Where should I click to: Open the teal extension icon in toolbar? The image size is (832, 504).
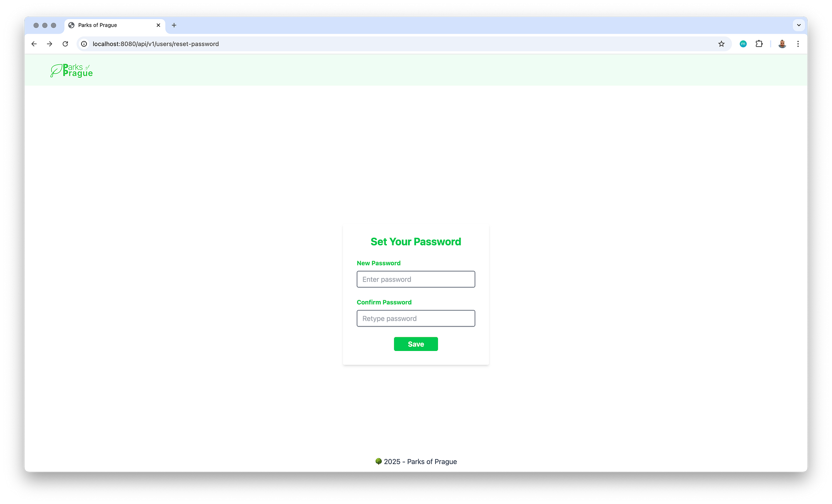pyautogui.click(x=743, y=44)
